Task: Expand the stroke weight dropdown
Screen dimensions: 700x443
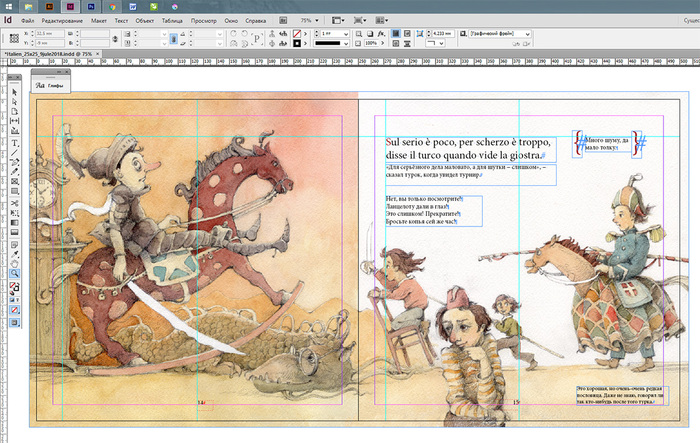Action: [x=344, y=33]
